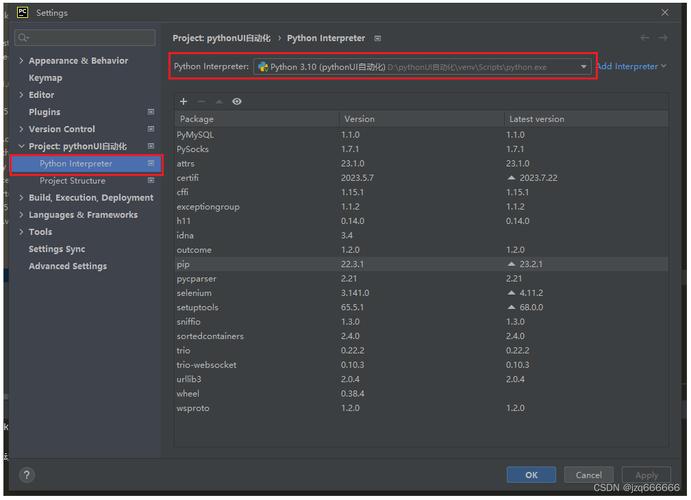The image size is (691, 500).
Task: Click the Apply button
Action: [646, 475]
